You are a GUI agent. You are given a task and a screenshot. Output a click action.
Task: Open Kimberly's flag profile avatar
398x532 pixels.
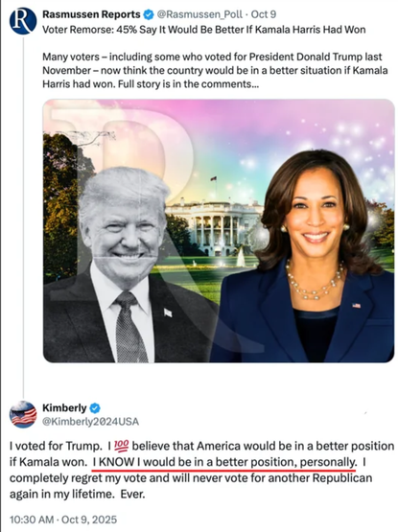click(23, 414)
